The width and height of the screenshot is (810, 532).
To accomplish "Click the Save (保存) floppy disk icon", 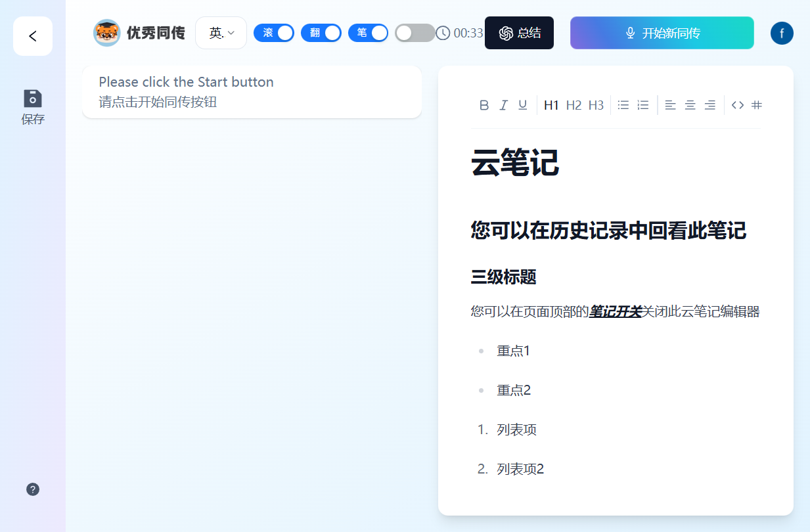I will pos(33,99).
